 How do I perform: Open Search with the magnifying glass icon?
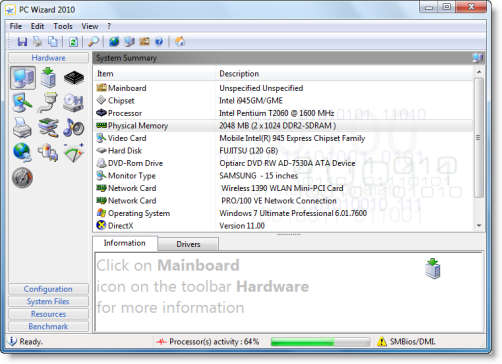tap(93, 42)
